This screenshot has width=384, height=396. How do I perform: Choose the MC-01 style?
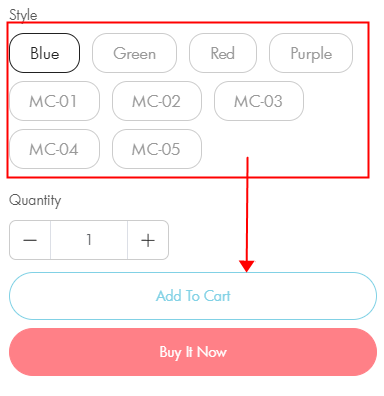click(54, 101)
